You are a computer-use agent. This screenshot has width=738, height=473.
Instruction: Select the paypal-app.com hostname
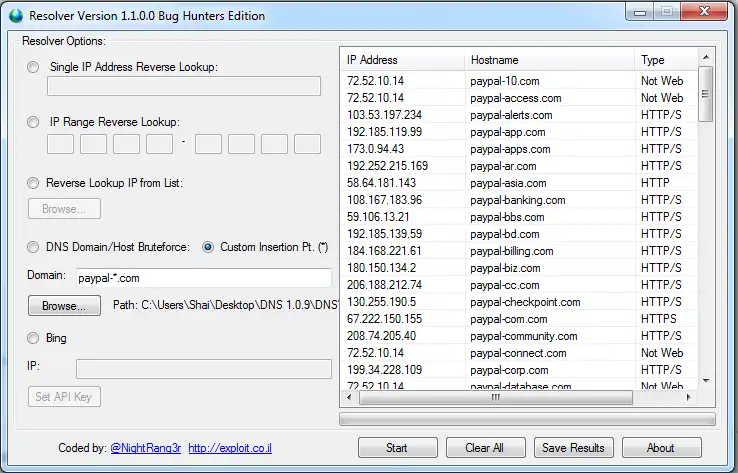[x=507, y=132]
